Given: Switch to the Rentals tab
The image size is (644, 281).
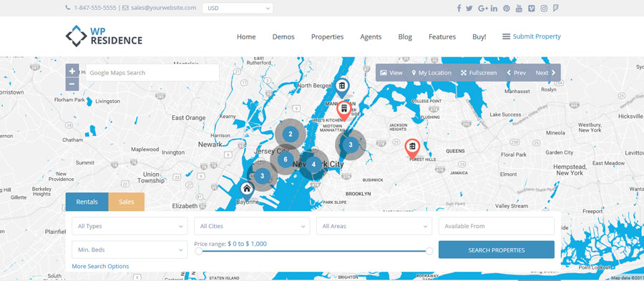Looking at the screenshot, I should [x=87, y=202].
